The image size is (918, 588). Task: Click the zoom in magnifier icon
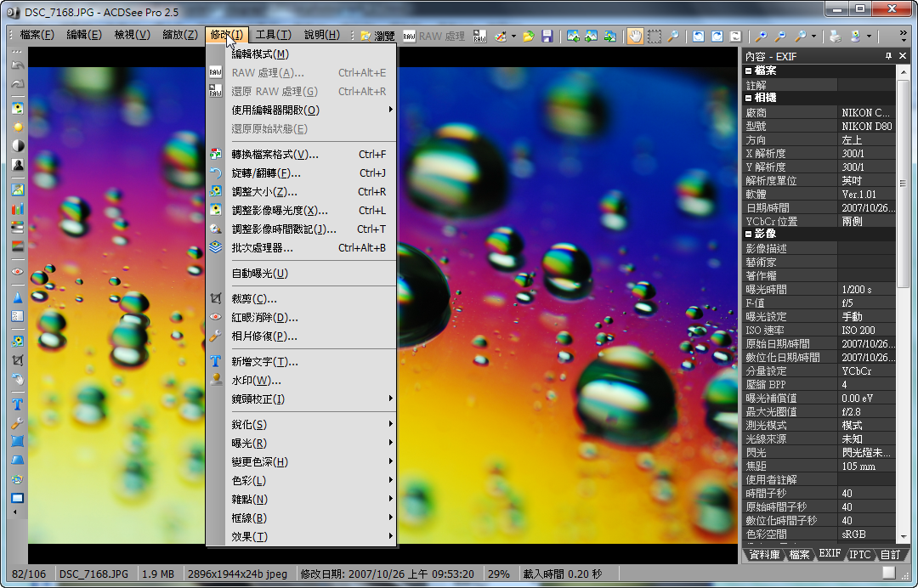(761, 36)
